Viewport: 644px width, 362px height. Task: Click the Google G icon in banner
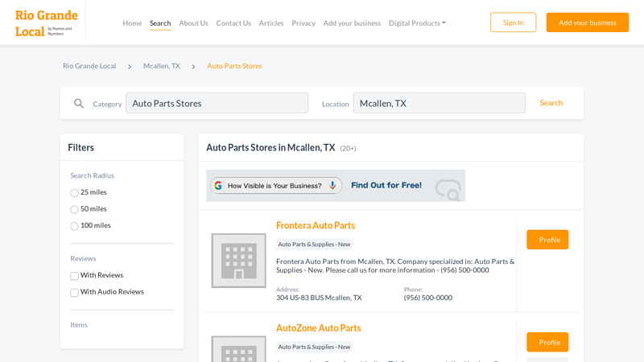pyautogui.click(x=218, y=186)
